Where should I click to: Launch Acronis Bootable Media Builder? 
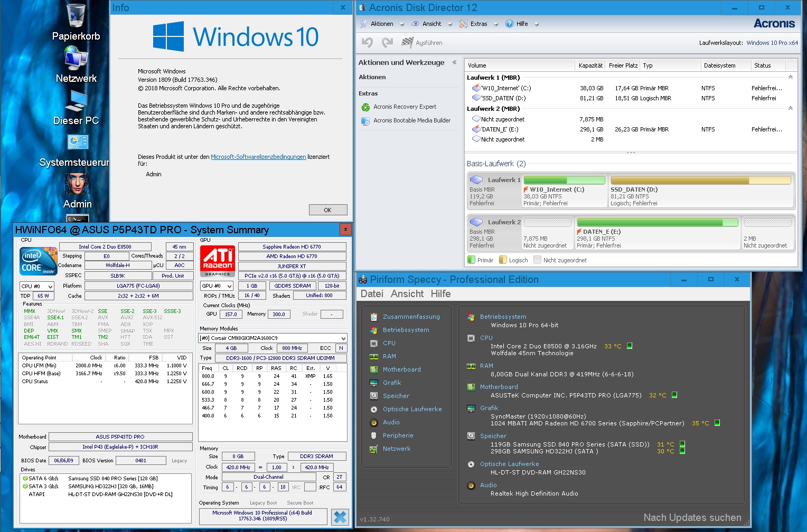click(x=406, y=120)
